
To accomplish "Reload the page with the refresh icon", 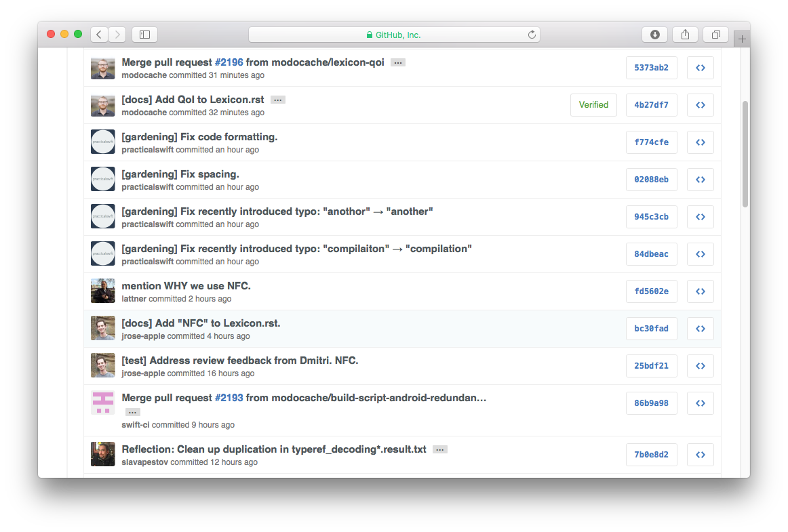I will (x=532, y=35).
